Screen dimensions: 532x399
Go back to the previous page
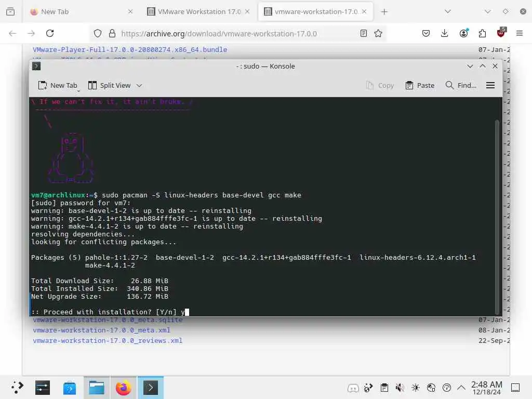[x=12, y=33]
